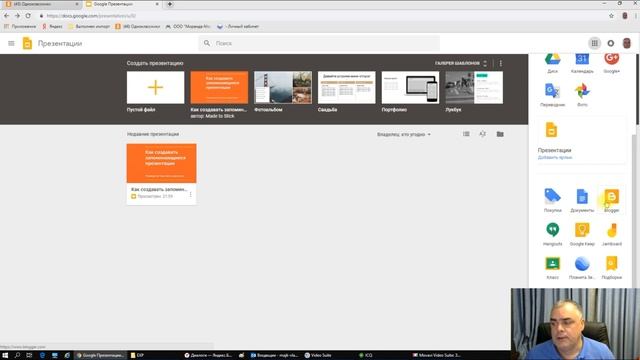Open Google Translate (Переводчик) in apps panel

point(552,95)
